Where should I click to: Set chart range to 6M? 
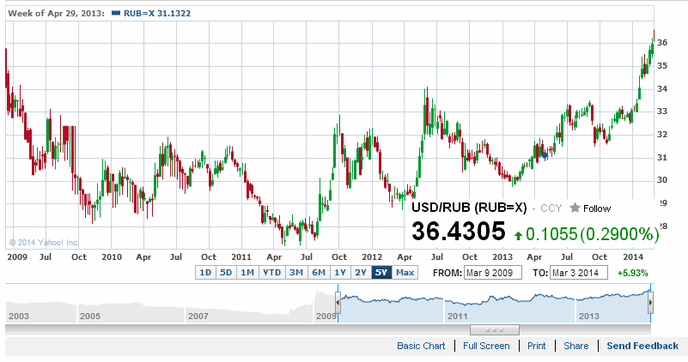(319, 272)
